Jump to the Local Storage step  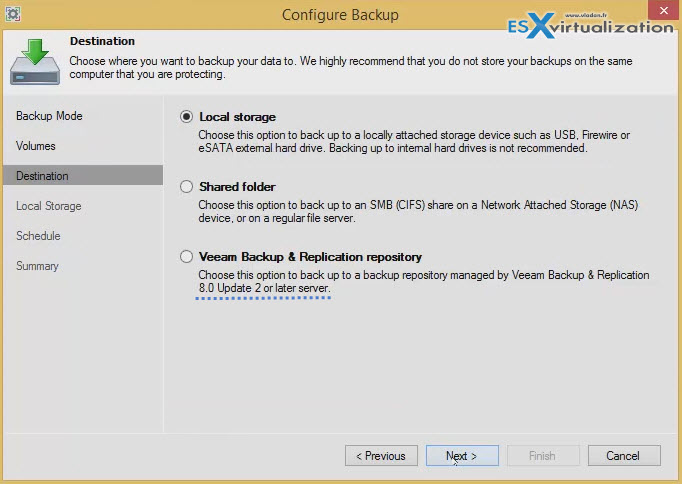(49, 206)
